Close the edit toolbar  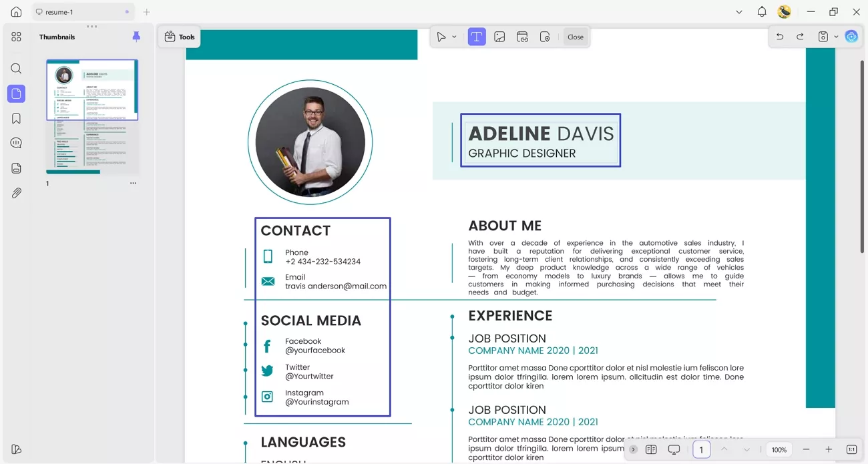click(576, 37)
